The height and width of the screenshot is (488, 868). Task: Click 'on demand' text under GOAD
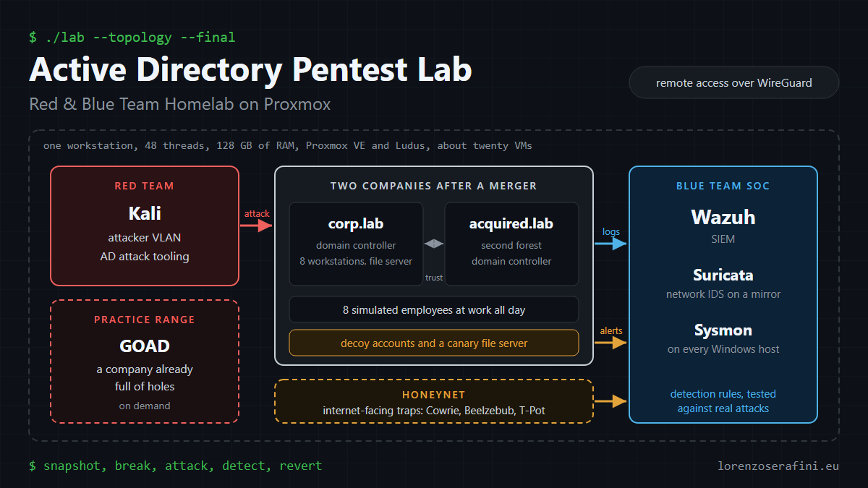(x=145, y=406)
